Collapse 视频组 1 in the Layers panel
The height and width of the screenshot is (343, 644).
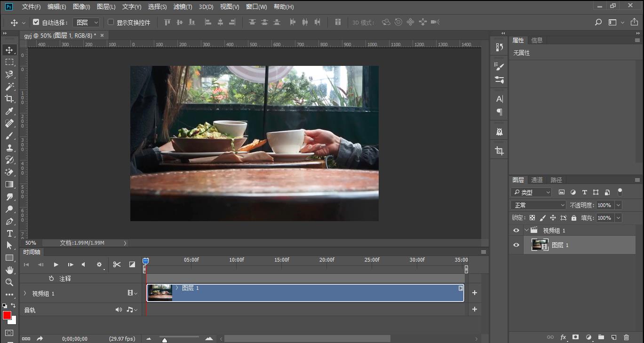[x=526, y=231]
